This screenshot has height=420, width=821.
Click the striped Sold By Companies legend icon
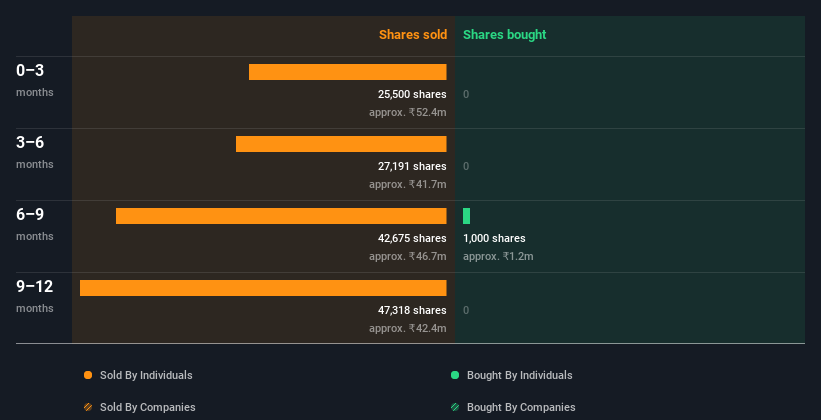88,407
